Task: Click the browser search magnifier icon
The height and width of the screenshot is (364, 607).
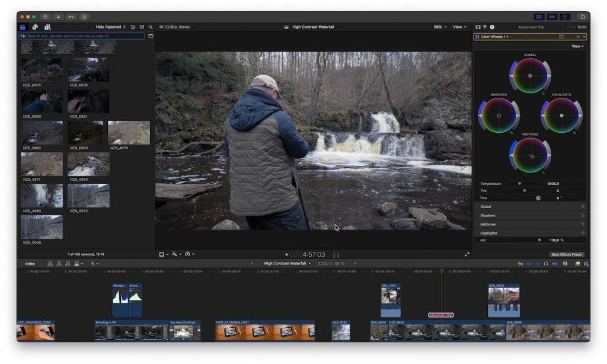Action: [151, 27]
